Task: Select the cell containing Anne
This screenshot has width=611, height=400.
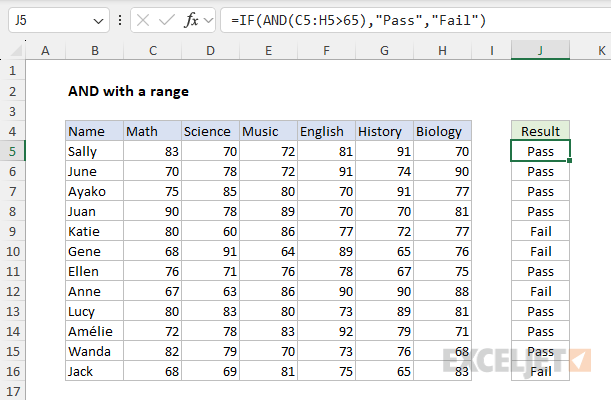Action: click(95, 291)
